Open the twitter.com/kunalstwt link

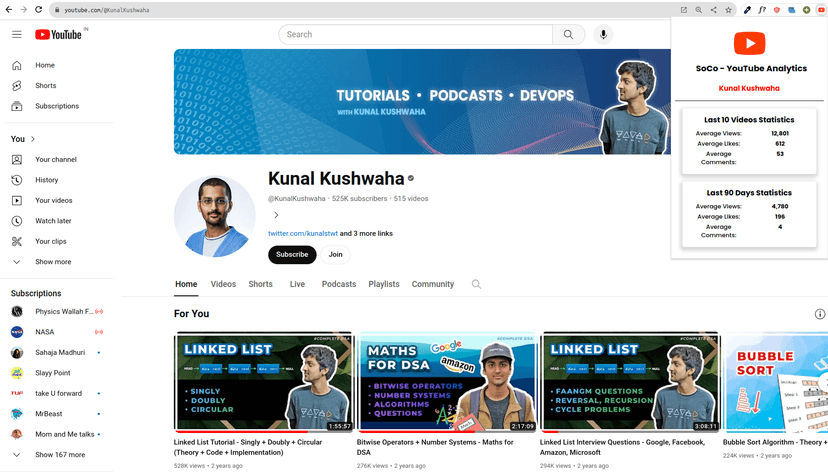coord(302,234)
